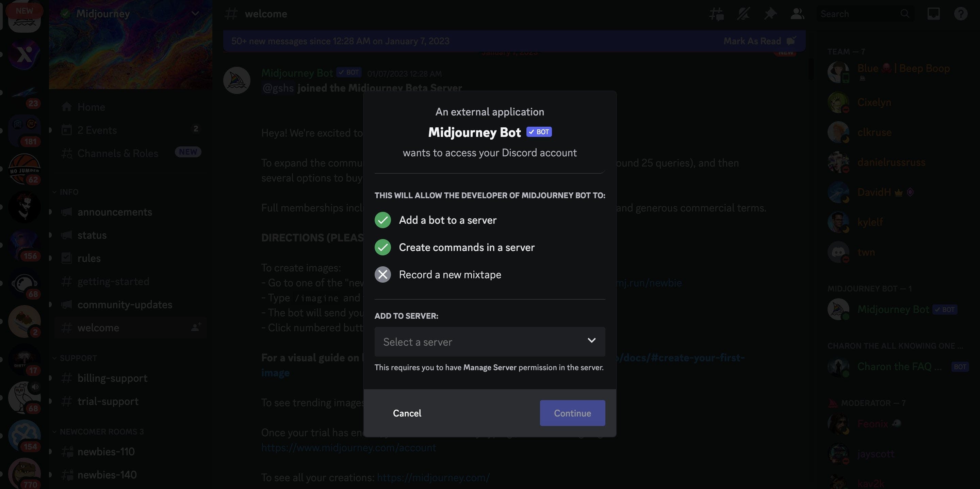Open server folder with 181 badge
The width and height of the screenshot is (980, 489).
(24, 131)
